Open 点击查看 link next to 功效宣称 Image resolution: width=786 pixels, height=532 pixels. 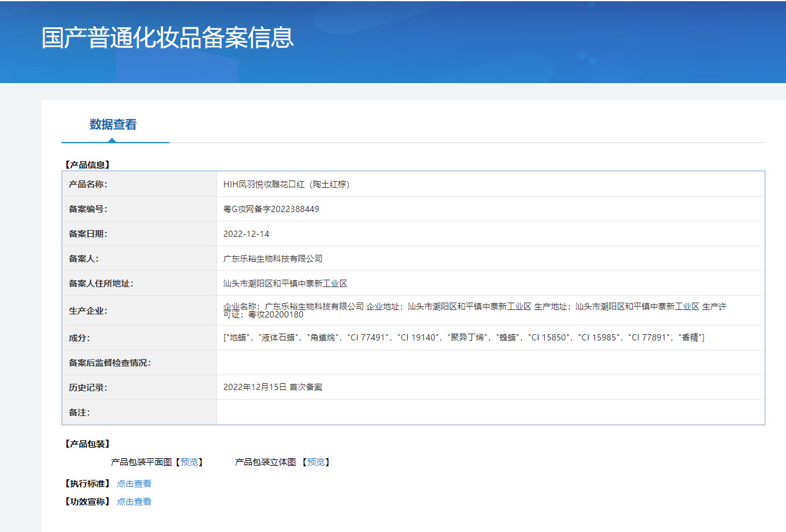134,502
